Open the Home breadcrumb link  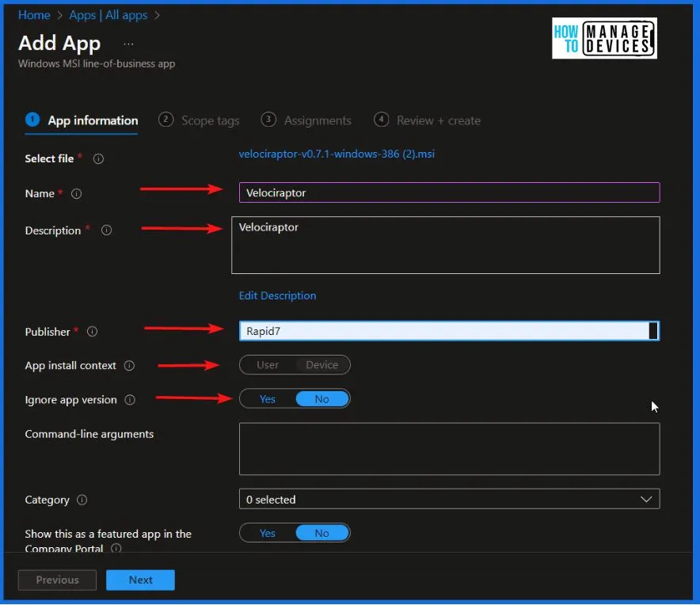pos(34,15)
